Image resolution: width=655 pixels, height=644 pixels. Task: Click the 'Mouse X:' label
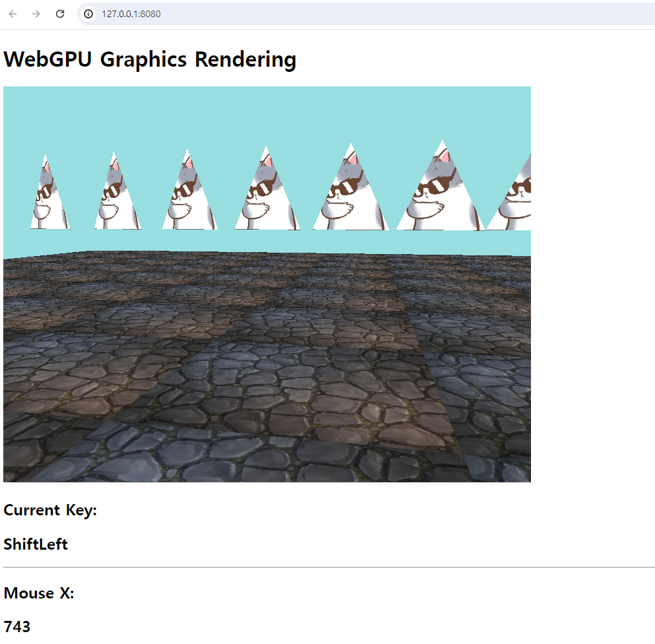point(39,593)
